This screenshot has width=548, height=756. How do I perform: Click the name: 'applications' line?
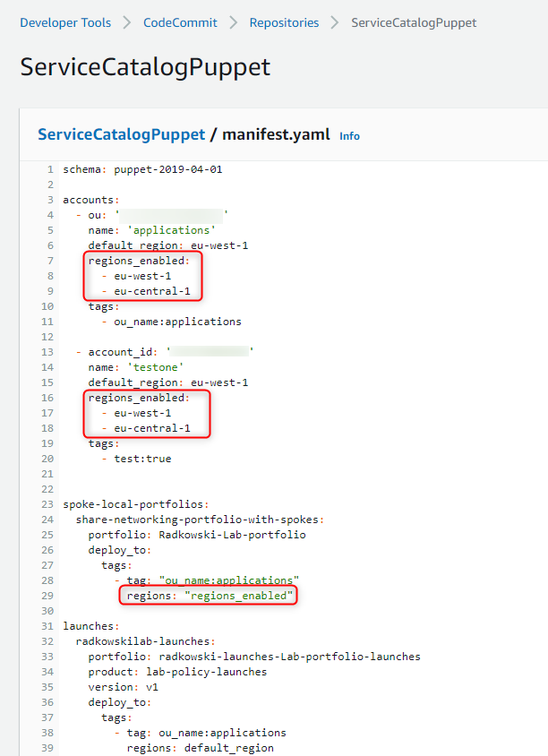click(152, 230)
